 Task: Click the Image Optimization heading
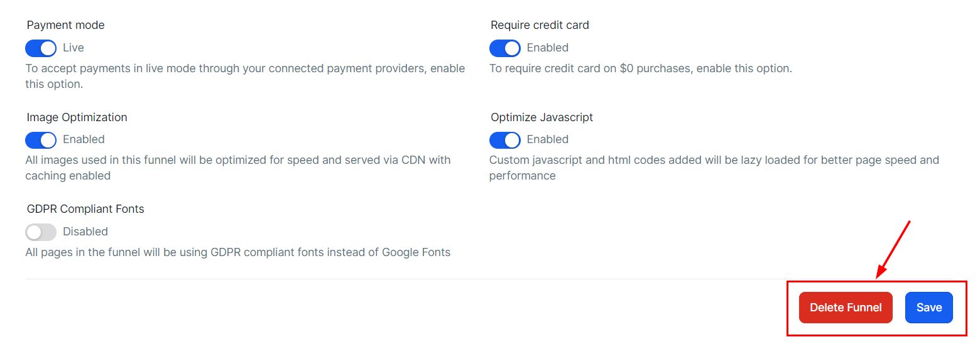[x=77, y=117]
